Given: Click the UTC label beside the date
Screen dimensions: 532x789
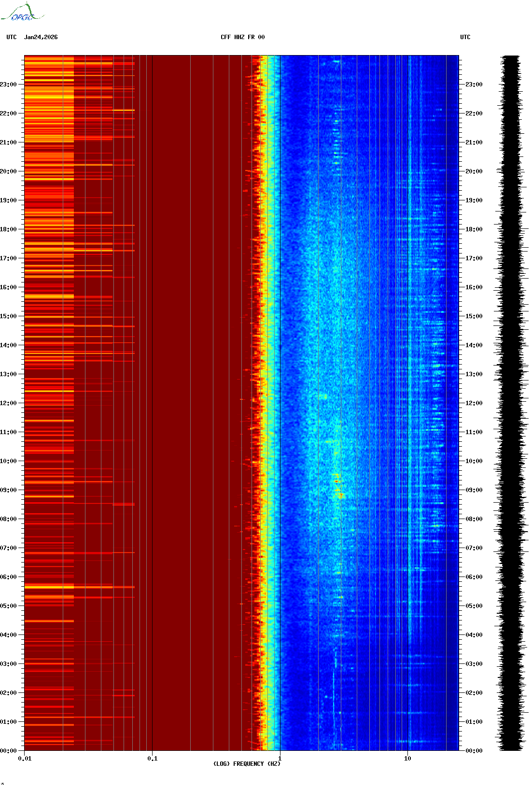Looking at the screenshot, I should click(12, 37).
